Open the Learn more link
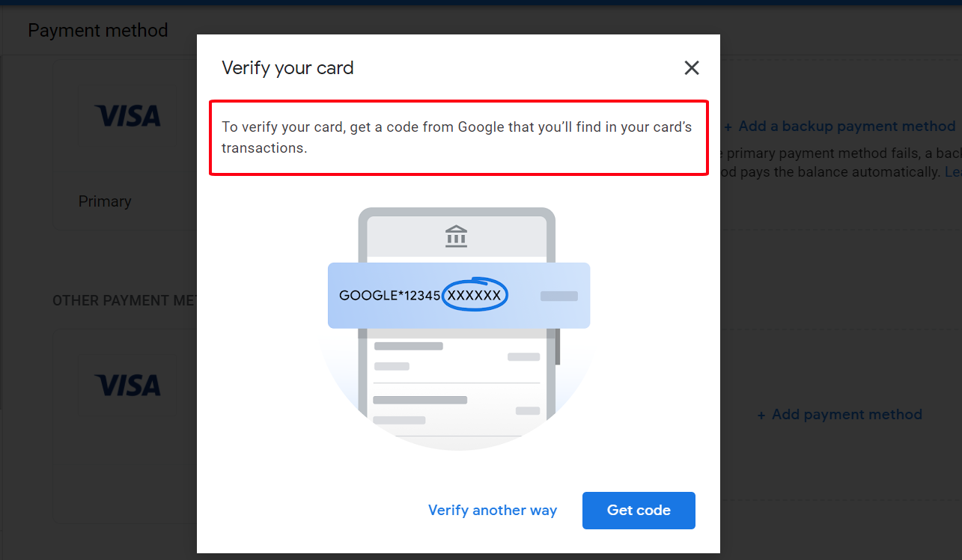962x560 pixels. pos(954,171)
